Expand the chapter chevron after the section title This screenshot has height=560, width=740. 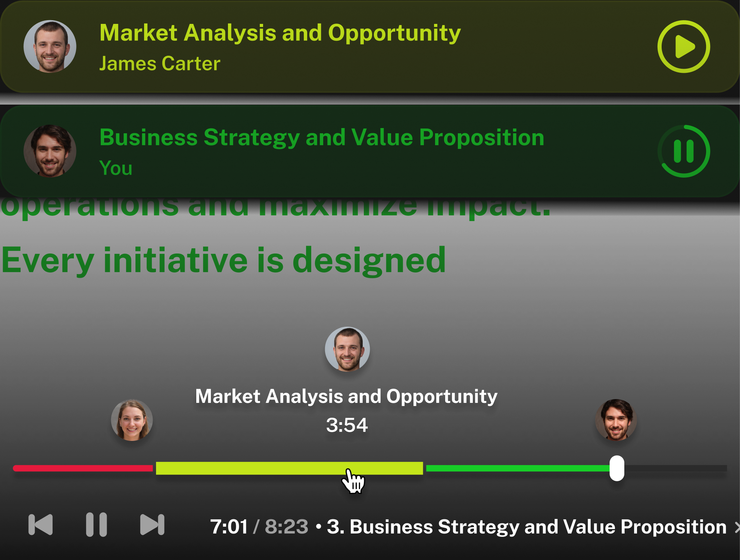point(737,527)
